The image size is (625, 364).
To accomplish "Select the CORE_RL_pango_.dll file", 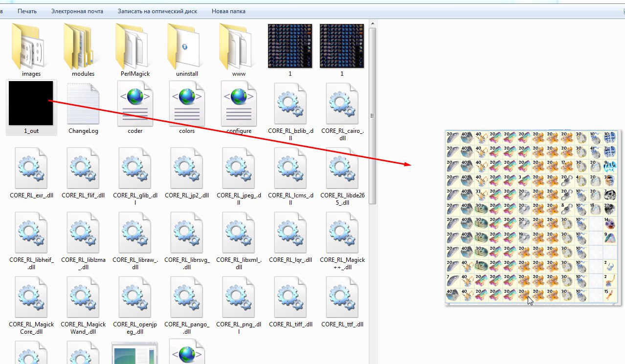I will [187, 305].
